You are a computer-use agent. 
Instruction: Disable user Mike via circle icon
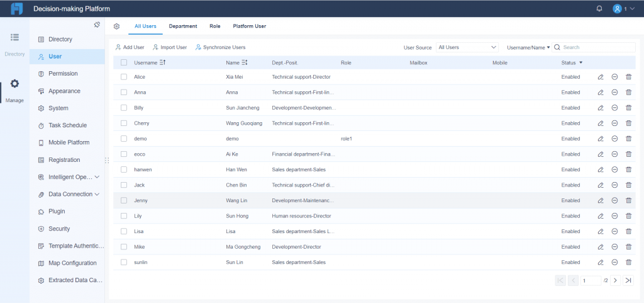[x=614, y=247]
